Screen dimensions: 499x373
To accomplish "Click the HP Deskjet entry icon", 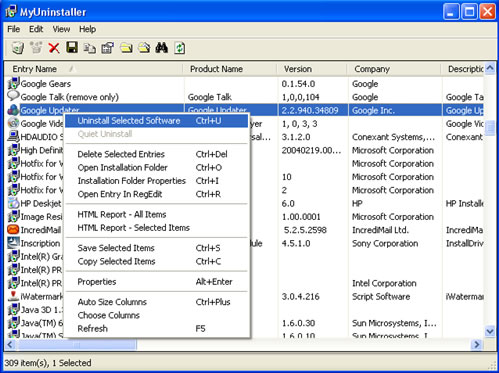I will point(13,203).
